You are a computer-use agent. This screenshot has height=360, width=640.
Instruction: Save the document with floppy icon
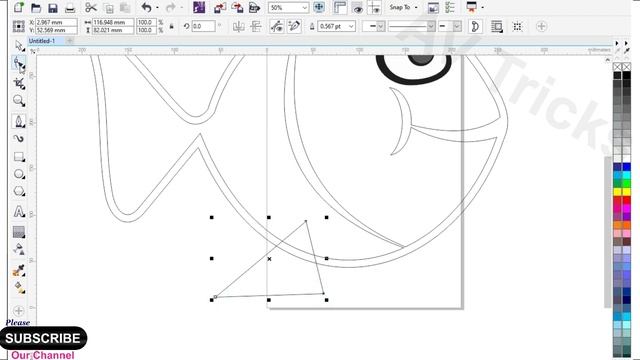[53, 7]
